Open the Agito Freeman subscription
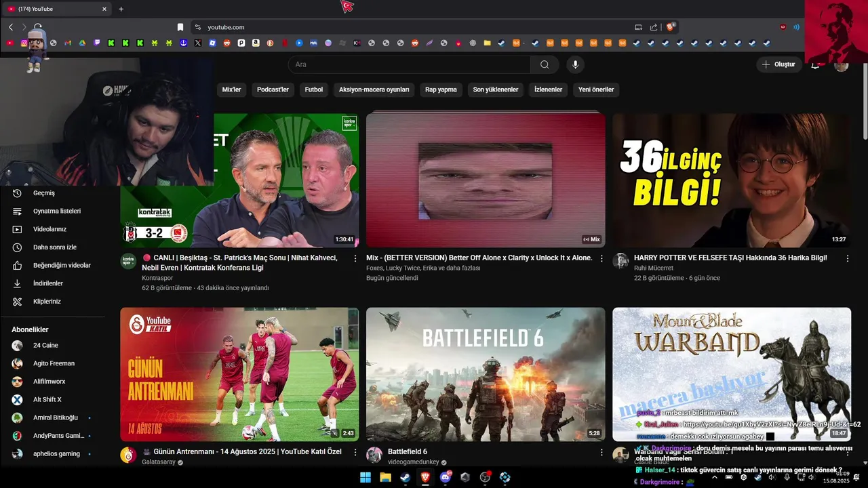This screenshot has height=488, width=868. (53, 363)
